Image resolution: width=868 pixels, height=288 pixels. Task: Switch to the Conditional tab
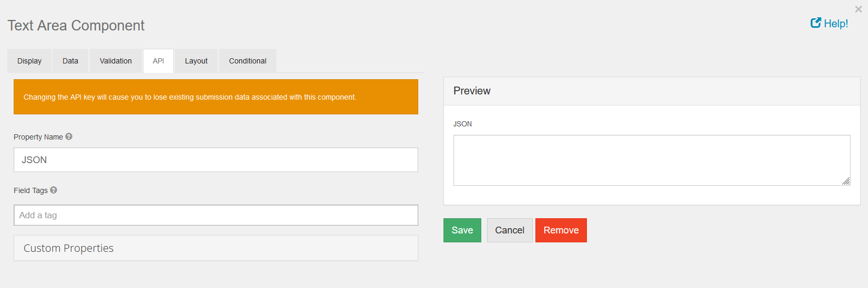click(247, 61)
